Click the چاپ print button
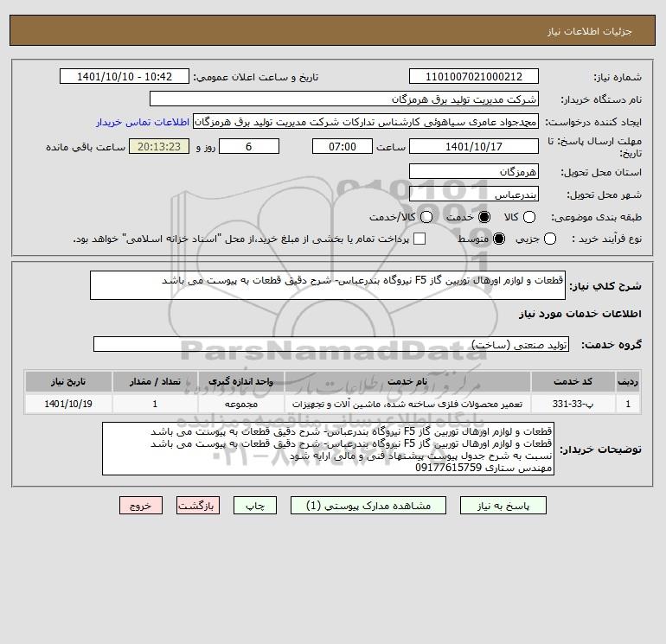This screenshot has height=644, width=666. click(x=255, y=506)
